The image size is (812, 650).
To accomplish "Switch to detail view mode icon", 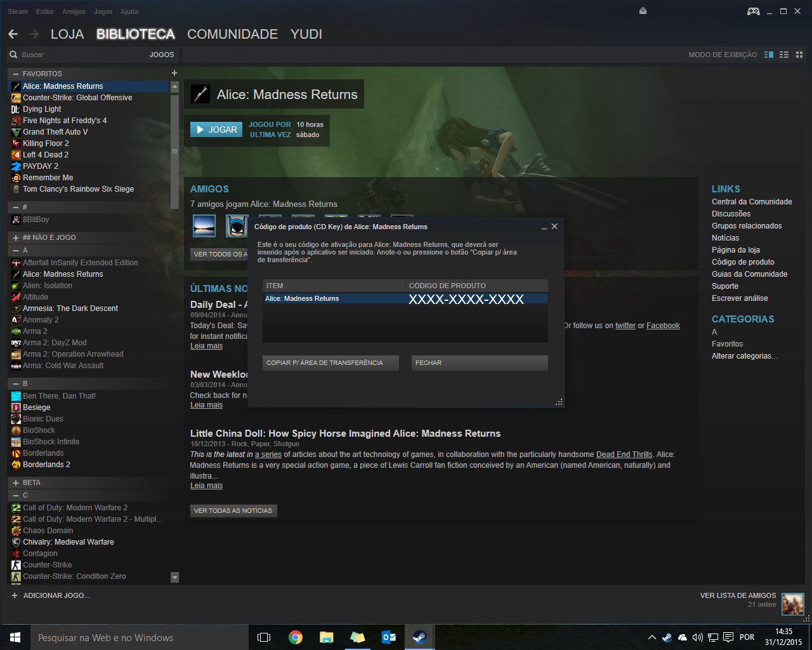I will click(x=769, y=55).
